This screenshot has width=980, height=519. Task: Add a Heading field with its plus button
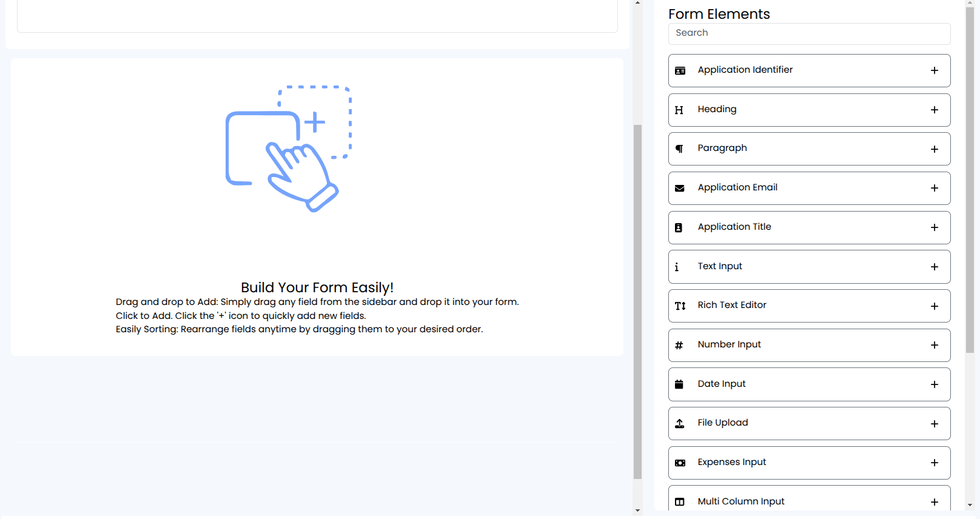[x=934, y=110]
